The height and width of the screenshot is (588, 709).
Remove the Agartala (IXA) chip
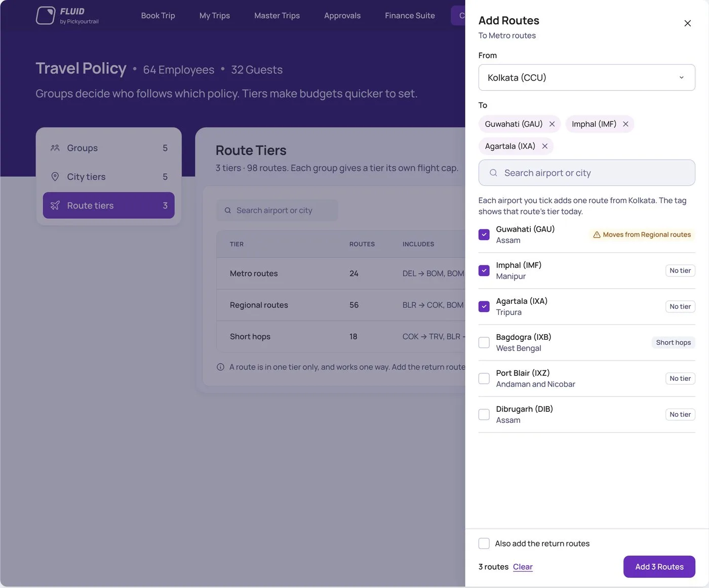(x=545, y=146)
